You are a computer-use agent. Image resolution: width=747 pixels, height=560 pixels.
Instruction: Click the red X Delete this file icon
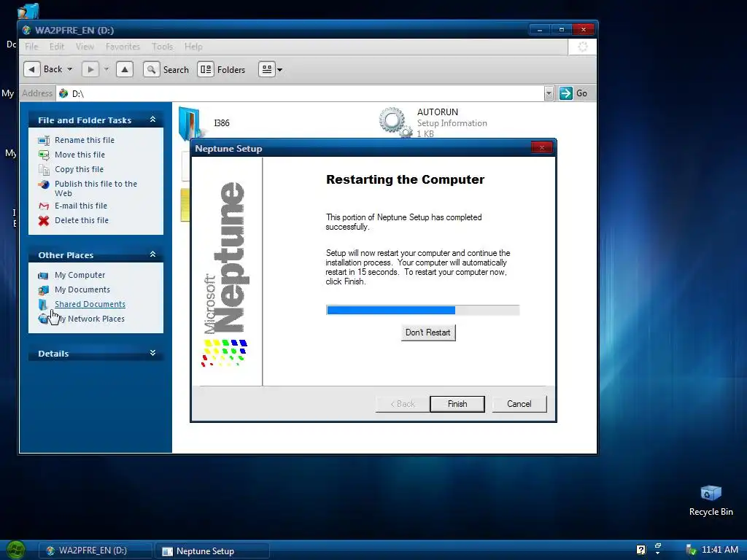coord(44,220)
